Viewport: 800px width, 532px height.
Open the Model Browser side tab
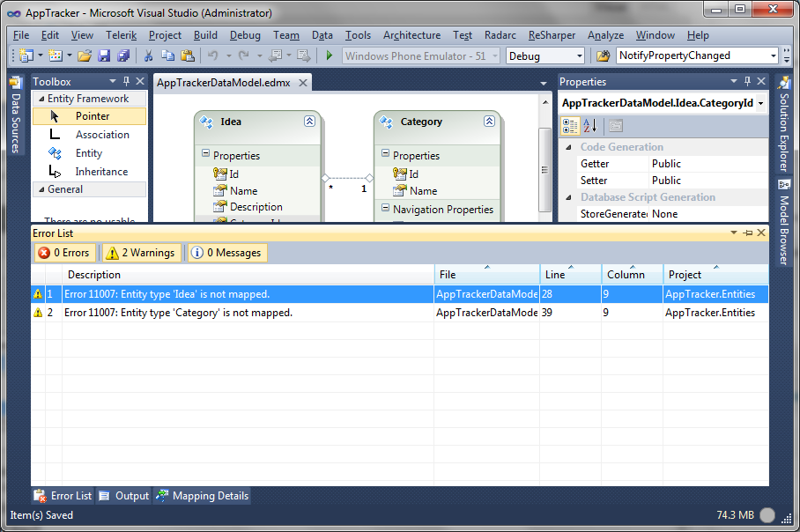pyautogui.click(x=784, y=223)
